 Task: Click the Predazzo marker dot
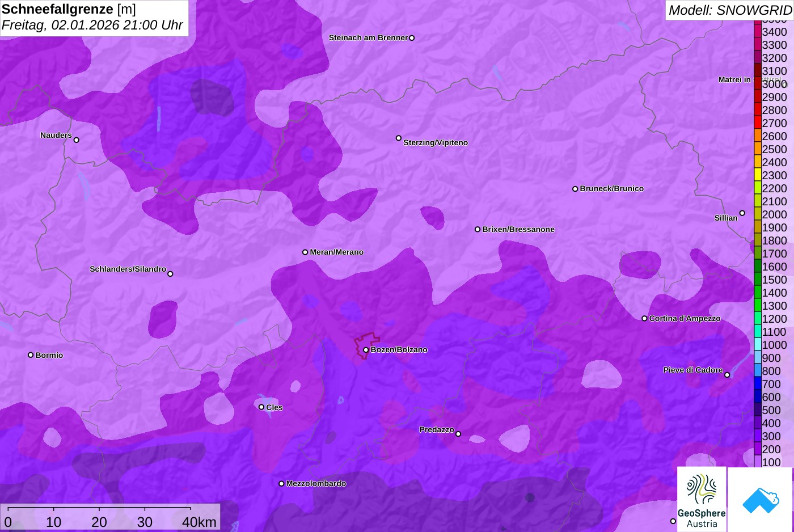pos(458,434)
